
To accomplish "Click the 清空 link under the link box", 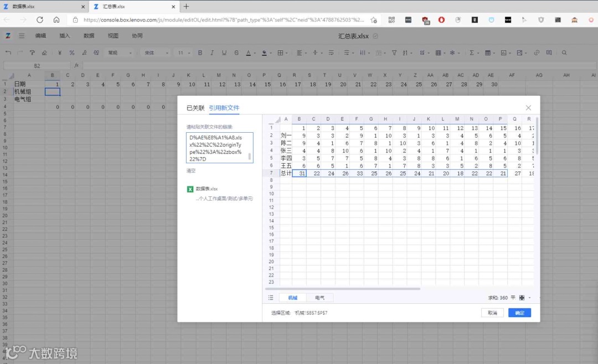I will (190, 171).
